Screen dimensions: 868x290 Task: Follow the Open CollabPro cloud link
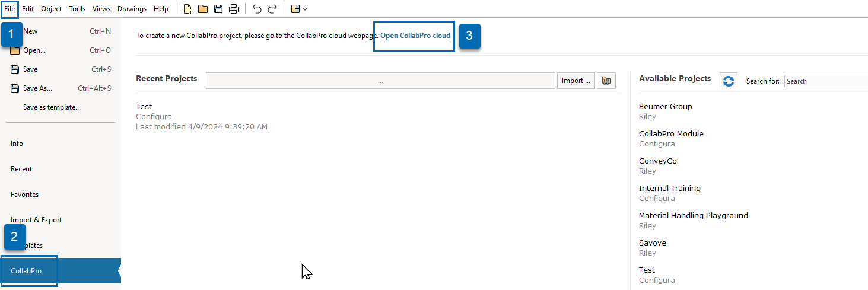[x=415, y=36]
